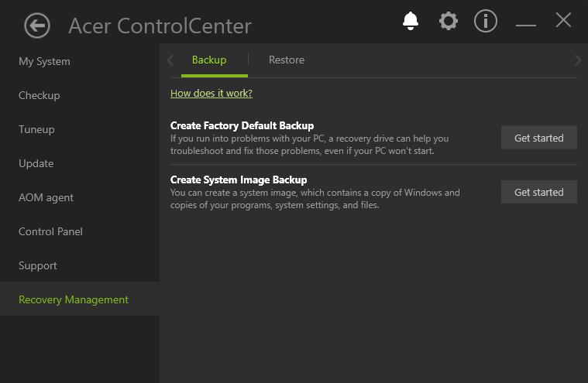Open settings with the gear icon
The width and height of the screenshot is (588, 383).
pyautogui.click(x=448, y=21)
